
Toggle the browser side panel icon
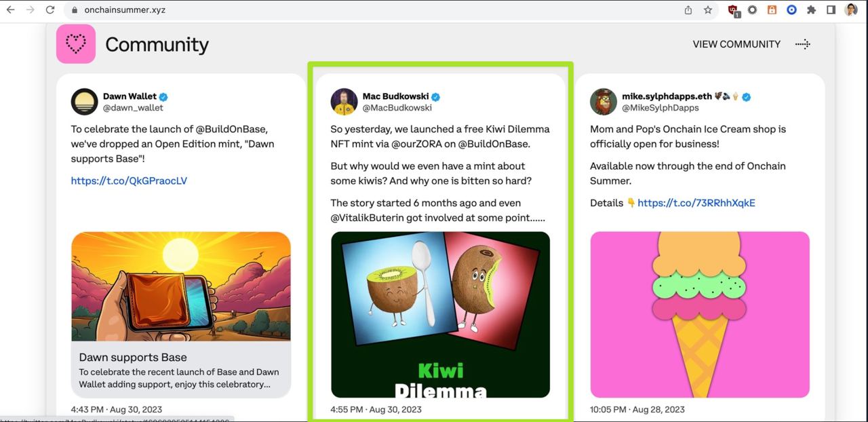[x=831, y=10]
